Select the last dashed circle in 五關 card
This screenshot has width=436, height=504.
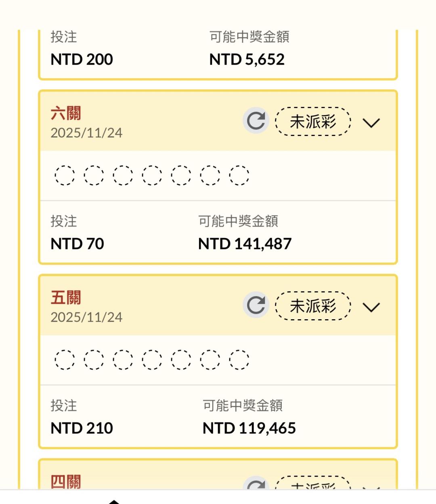click(x=239, y=360)
